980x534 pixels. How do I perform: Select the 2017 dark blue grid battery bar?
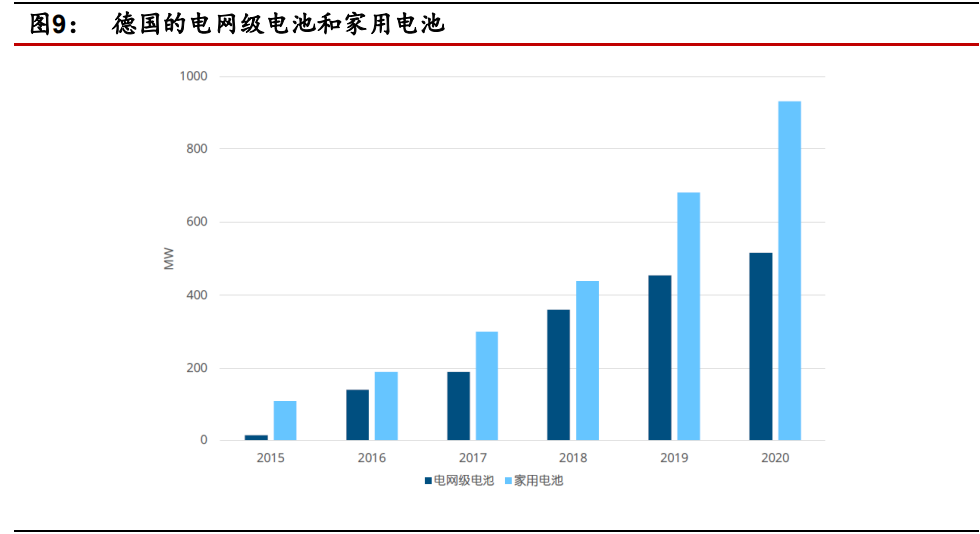[x=459, y=405]
